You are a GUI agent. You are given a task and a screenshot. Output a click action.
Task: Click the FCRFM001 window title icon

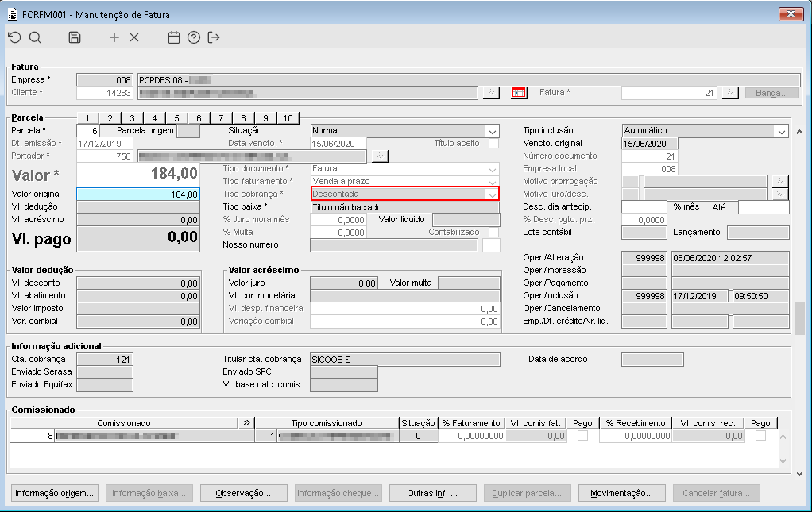click(x=13, y=14)
